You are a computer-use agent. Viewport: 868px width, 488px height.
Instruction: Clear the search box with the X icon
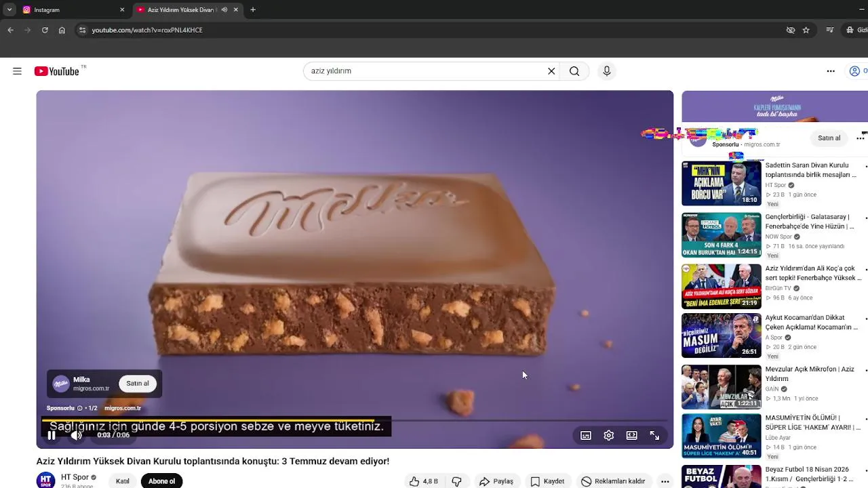tap(551, 71)
